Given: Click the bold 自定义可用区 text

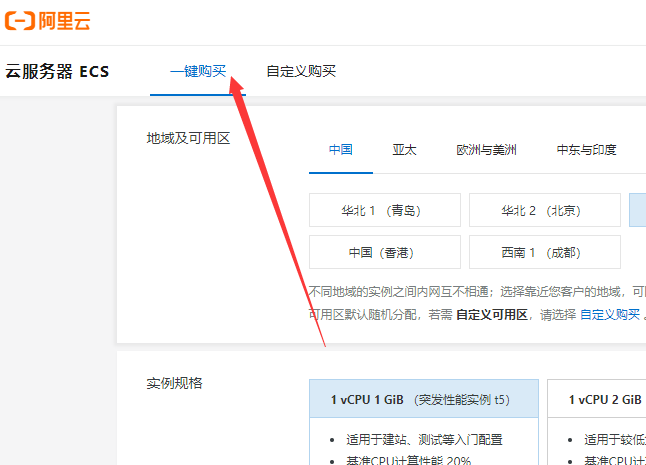Looking at the screenshot, I should click(x=492, y=315).
